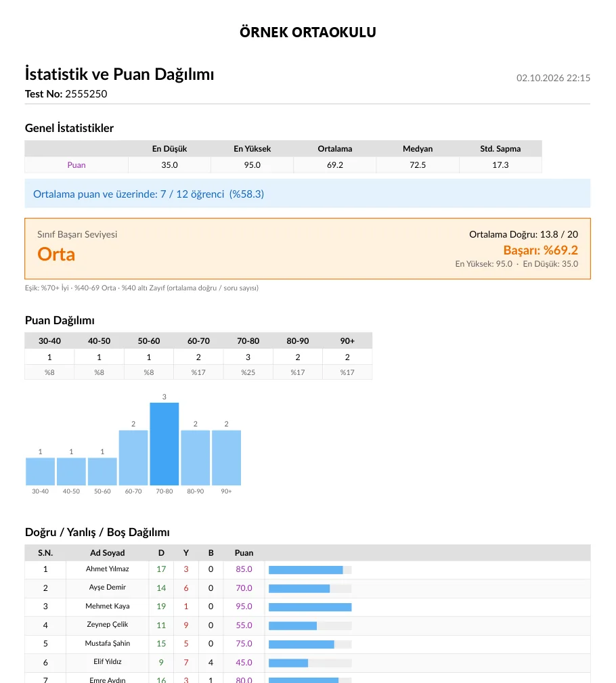Click the En Düşük column header
The image size is (616, 683).
pos(169,148)
